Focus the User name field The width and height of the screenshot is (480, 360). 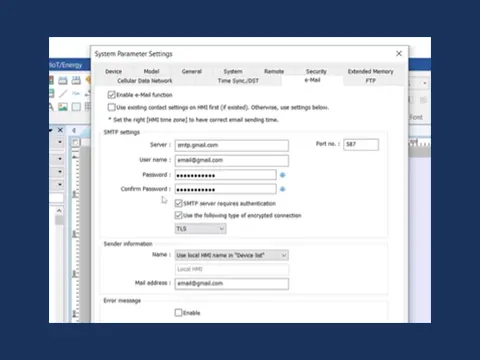click(x=232, y=160)
